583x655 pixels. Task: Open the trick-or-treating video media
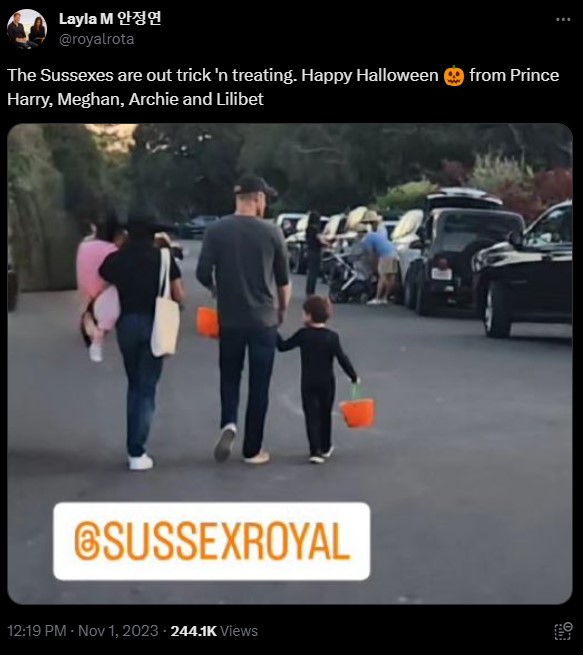(290, 364)
